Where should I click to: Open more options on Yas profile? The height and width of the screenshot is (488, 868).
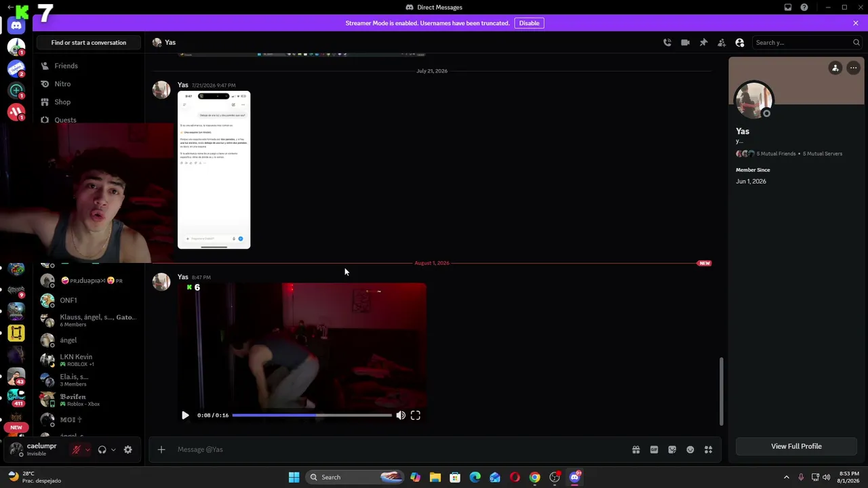(853, 68)
